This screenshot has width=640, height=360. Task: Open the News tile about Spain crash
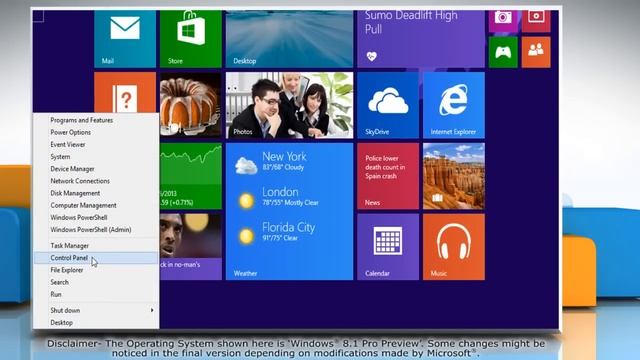pyautogui.click(x=388, y=176)
